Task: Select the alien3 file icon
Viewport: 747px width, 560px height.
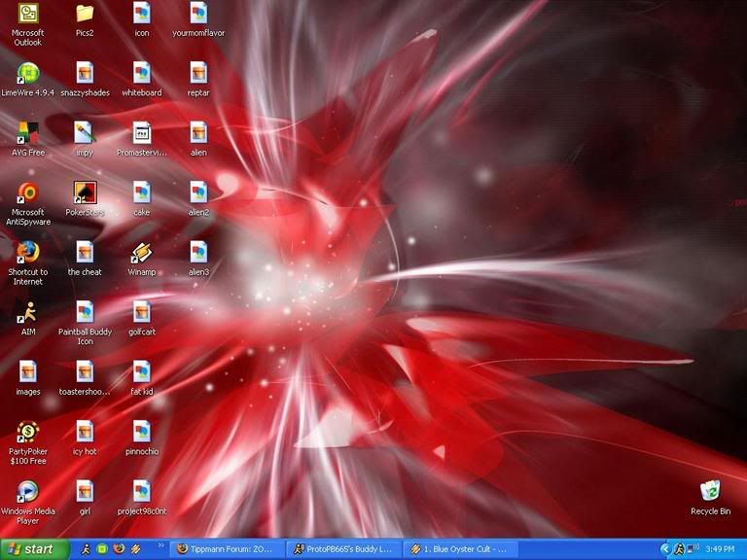Action: click(198, 253)
